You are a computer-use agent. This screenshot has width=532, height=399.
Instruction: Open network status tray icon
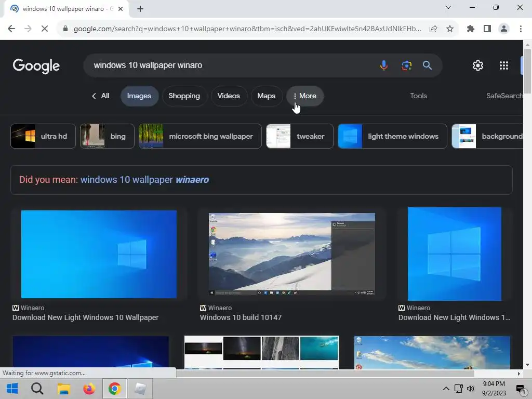(x=458, y=389)
